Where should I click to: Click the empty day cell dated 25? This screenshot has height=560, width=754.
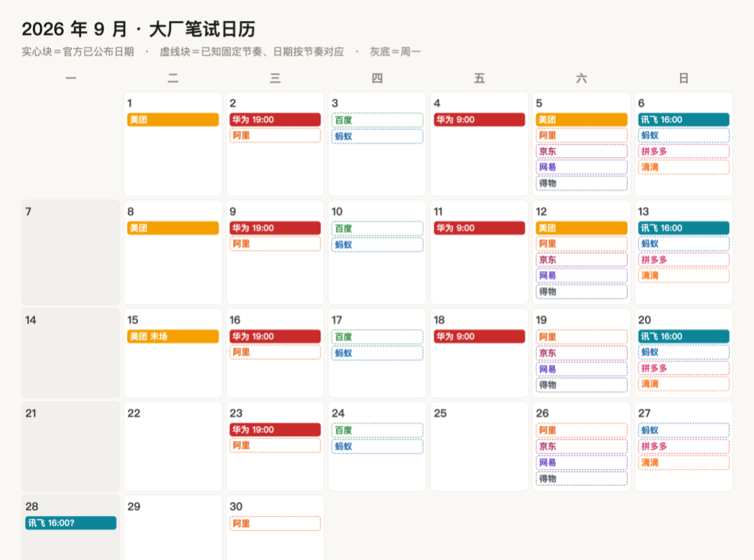[480, 446]
